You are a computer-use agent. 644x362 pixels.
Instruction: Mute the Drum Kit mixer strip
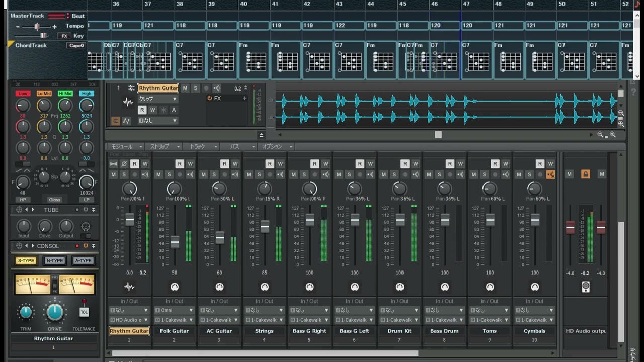tap(384, 174)
